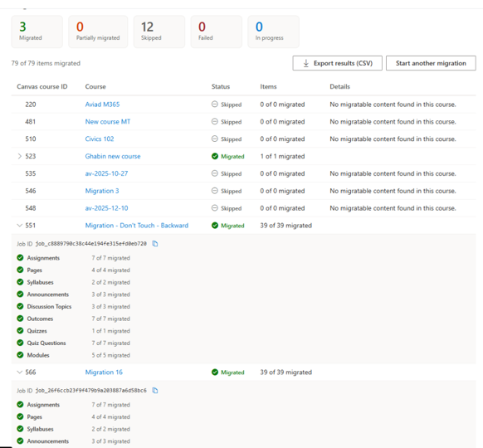483x448 pixels.
Task: Select the In progress summary card
Action: click(274, 32)
